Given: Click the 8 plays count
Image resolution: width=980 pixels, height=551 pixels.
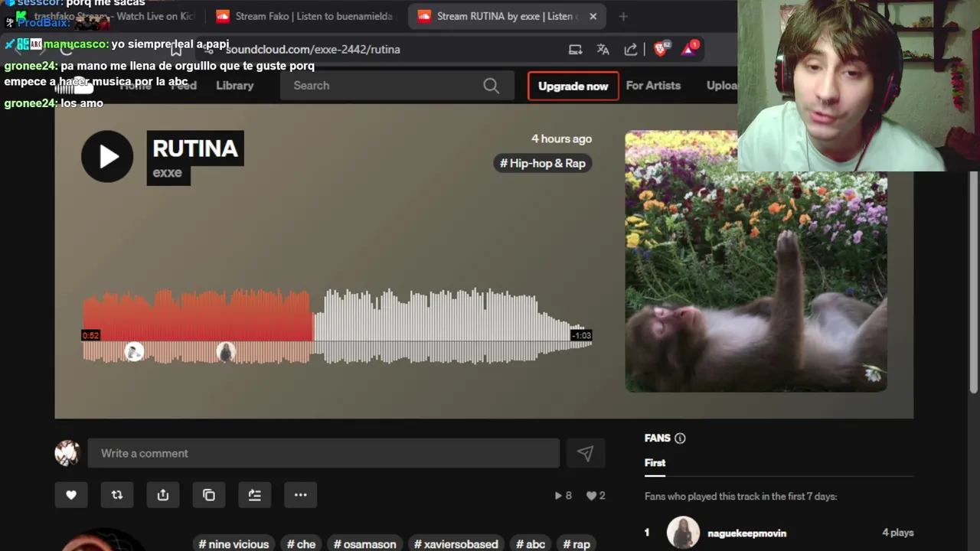Looking at the screenshot, I should [x=563, y=496].
